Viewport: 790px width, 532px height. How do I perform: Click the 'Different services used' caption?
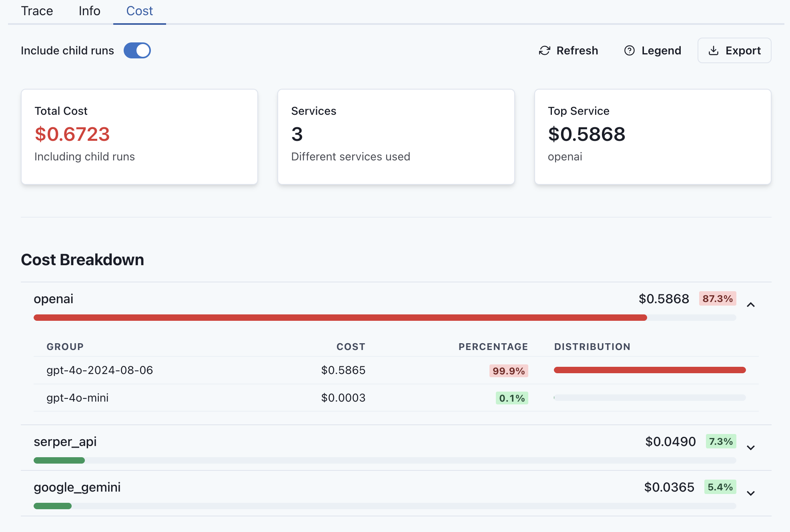[x=351, y=156]
